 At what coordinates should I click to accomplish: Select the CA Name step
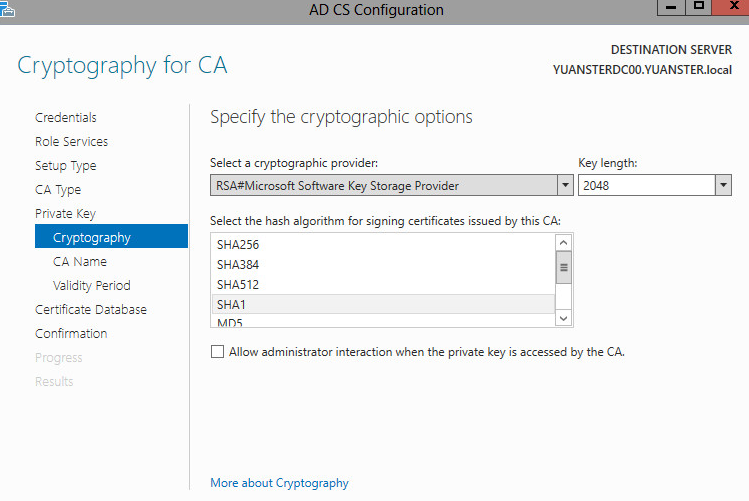[80, 262]
